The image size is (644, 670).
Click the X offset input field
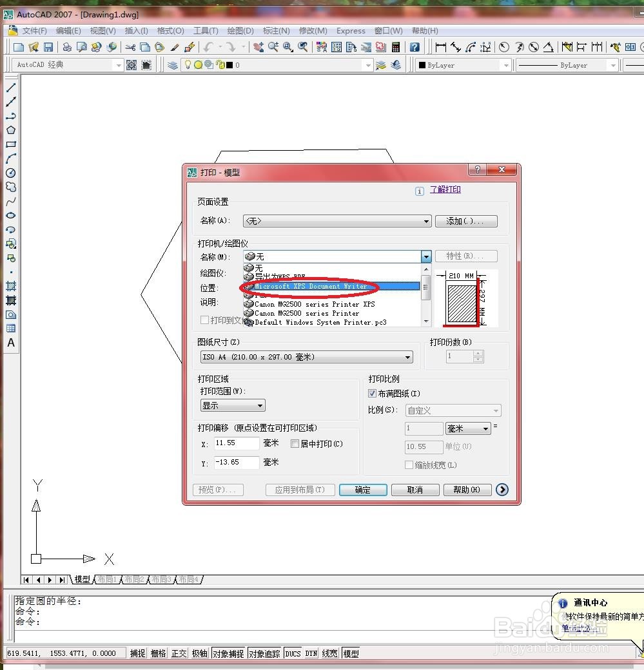point(237,443)
